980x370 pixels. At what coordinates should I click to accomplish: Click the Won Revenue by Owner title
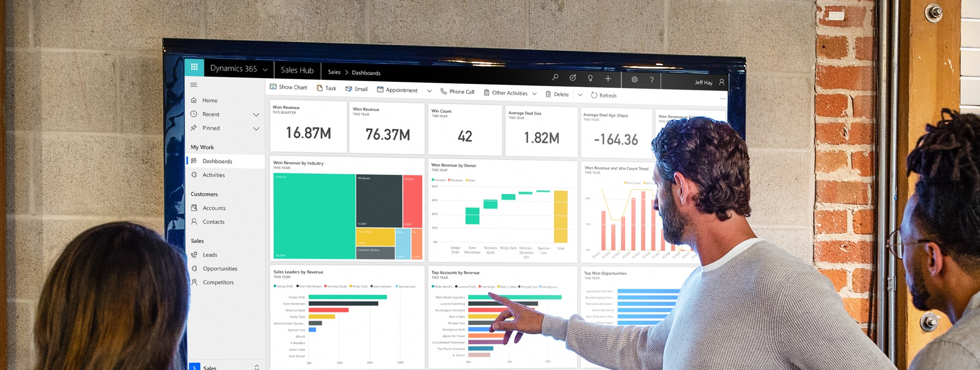(x=454, y=165)
